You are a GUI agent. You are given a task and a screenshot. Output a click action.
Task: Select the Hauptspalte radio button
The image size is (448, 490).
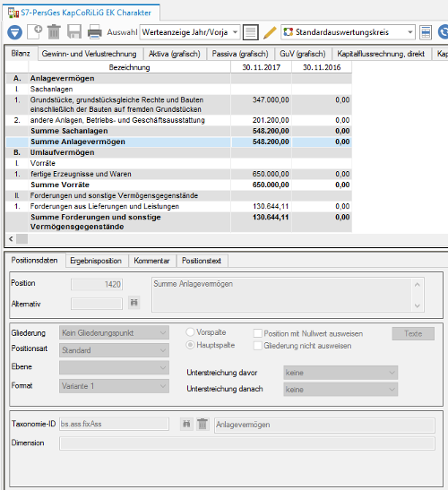point(190,345)
